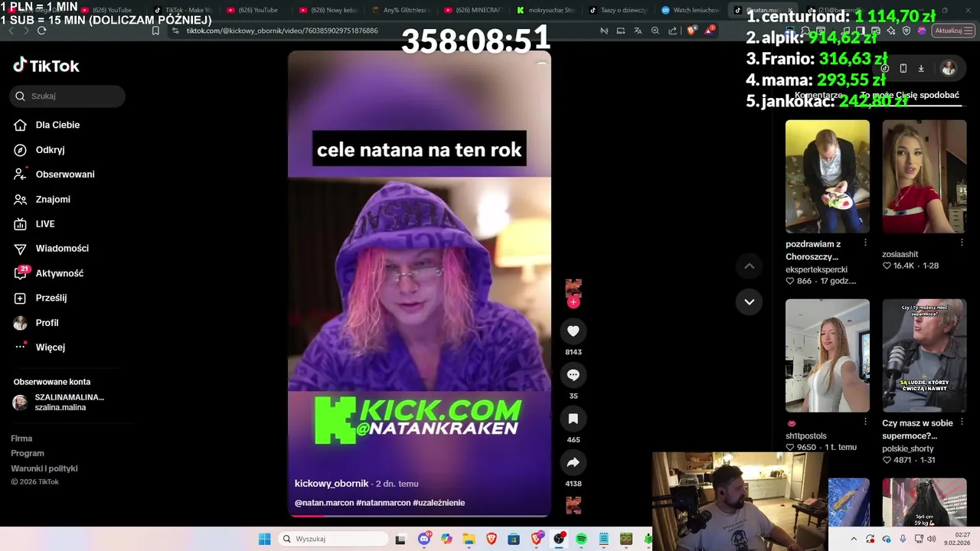Open options for pozdrawiam z Choroszczy video
The height and width of the screenshot is (551, 980).
pos(865,243)
